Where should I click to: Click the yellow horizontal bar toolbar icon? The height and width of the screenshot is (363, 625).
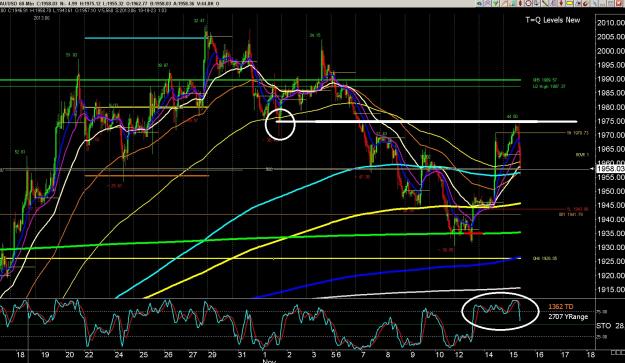pos(570,3)
